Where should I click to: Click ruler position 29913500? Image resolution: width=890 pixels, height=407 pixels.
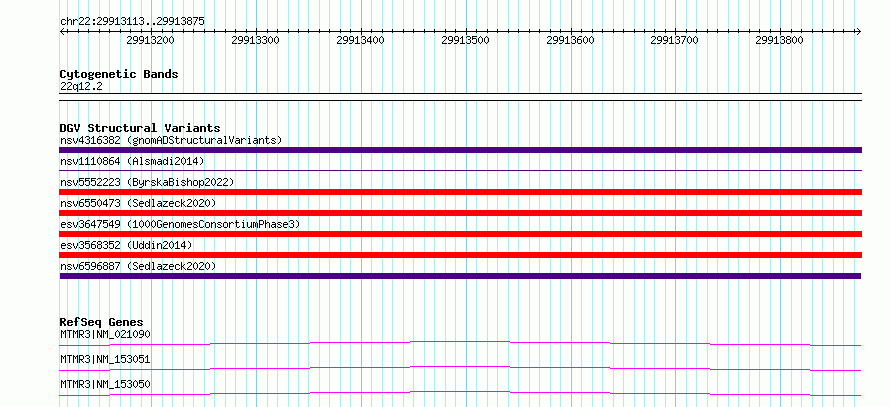pyautogui.click(x=465, y=40)
